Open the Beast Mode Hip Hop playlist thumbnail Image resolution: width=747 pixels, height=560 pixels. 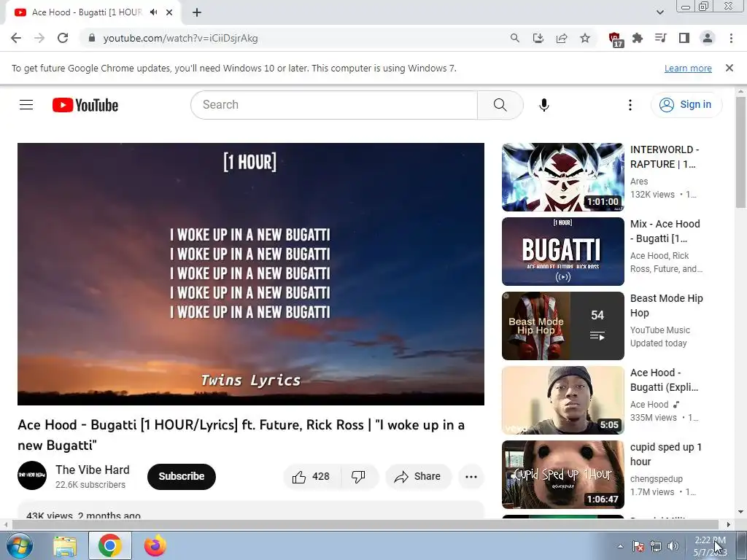[x=562, y=326]
